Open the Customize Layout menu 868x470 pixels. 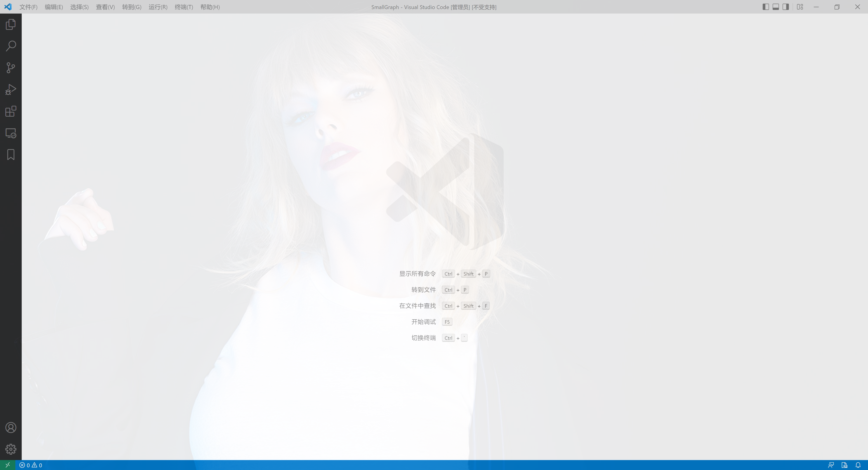coord(800,7)
